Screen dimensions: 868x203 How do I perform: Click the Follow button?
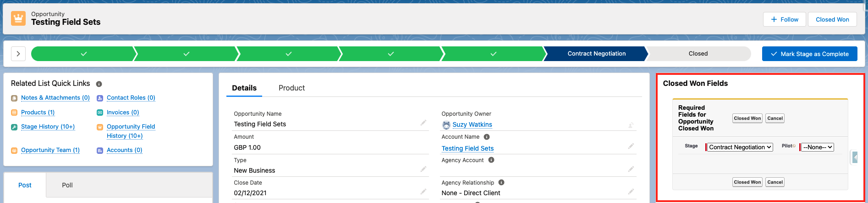coord(785,19)
